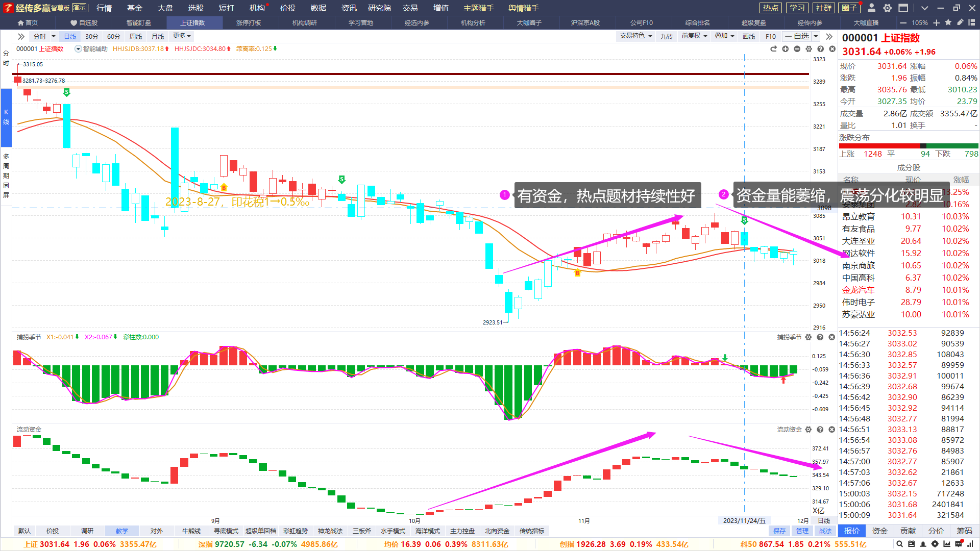Switch to the 涨停打板 tab

249,22
